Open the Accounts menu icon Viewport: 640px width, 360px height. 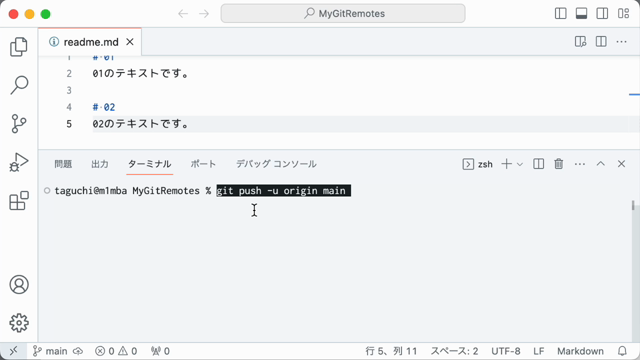point(19,284)
